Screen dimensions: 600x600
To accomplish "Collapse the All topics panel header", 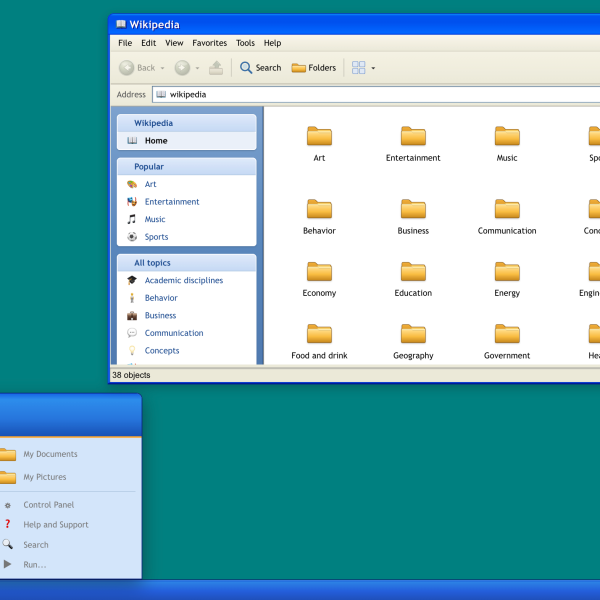I will (187, 263).
